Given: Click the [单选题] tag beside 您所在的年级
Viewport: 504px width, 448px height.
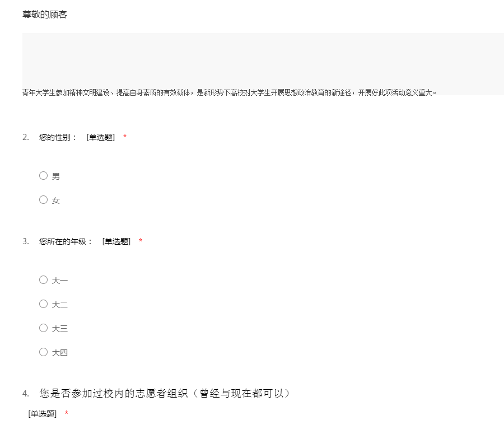Looking at the screenshot, I should 116,241.
